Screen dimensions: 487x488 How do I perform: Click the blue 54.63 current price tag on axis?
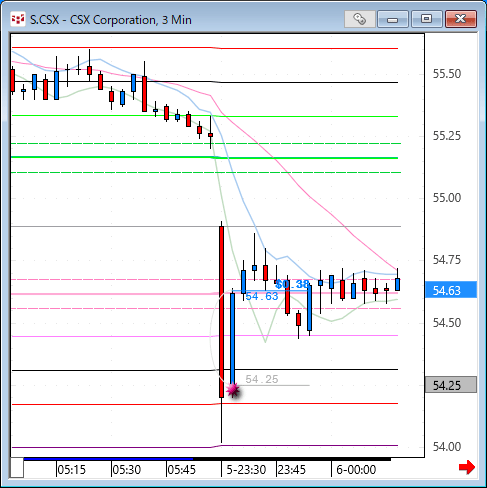451,290
